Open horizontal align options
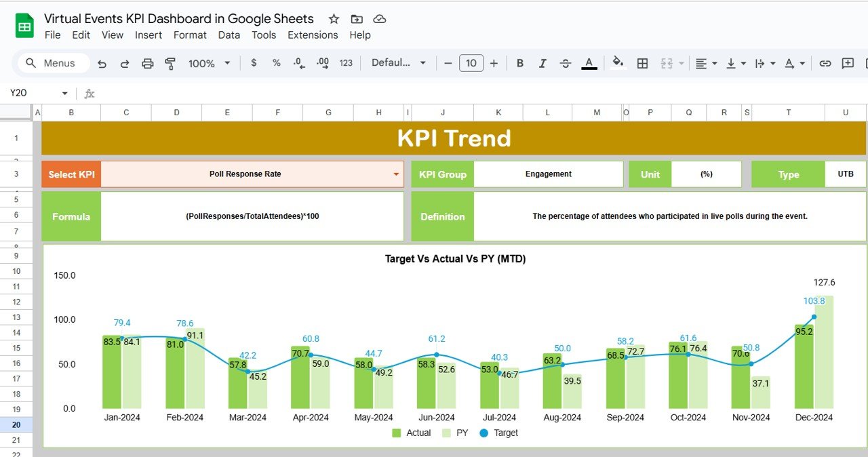868x457 pixels. (705, 63)
